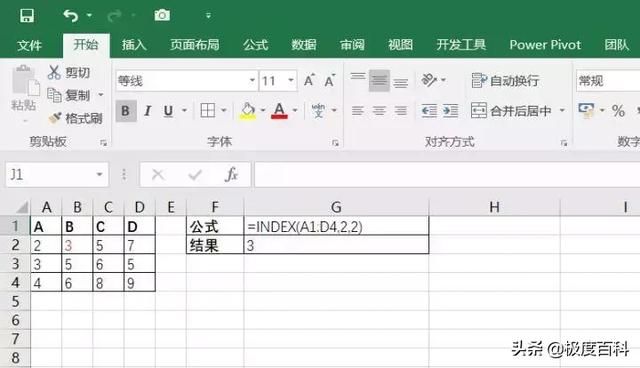
Task: Expand the 复制 dropdown arrow
Action: [100, 95]
